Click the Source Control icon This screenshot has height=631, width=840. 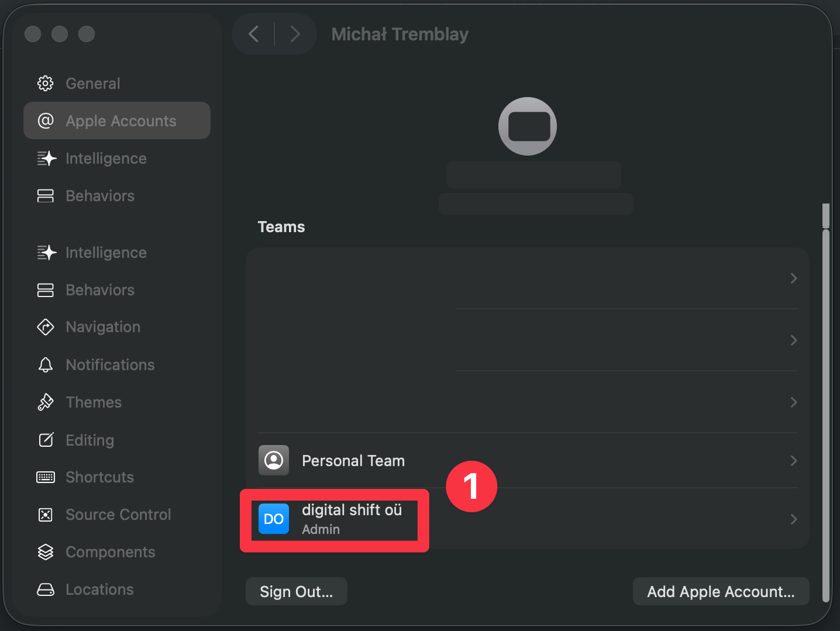[45, 515]
